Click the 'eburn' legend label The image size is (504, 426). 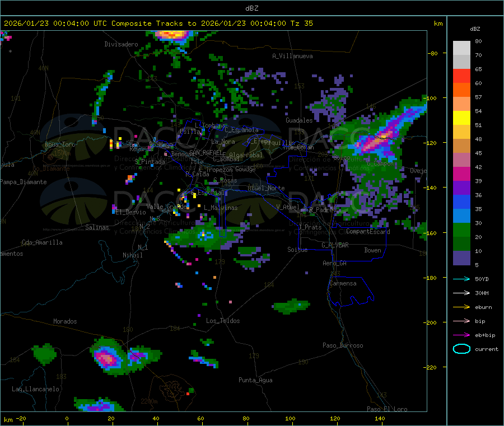[x=483, y=307]
